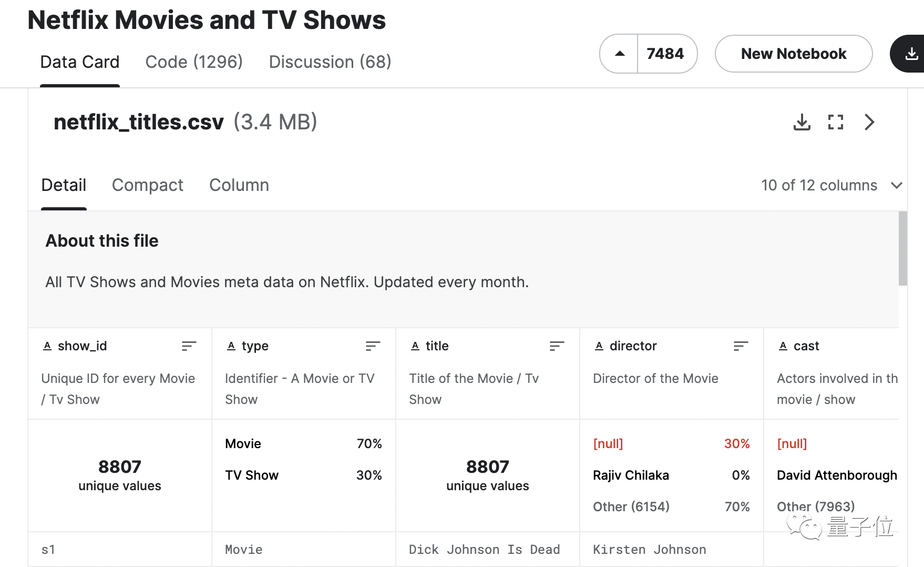Click the New Notebook button
The height and width of the screenshot is (567, 924).
[x=794, y=54]
